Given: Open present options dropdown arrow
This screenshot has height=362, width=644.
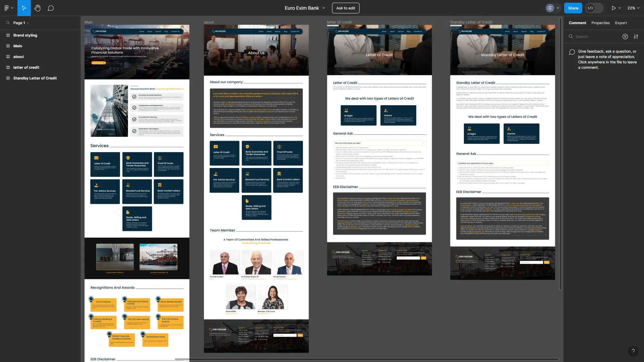Looking at the screenshot, I should [x=620, y=8].
